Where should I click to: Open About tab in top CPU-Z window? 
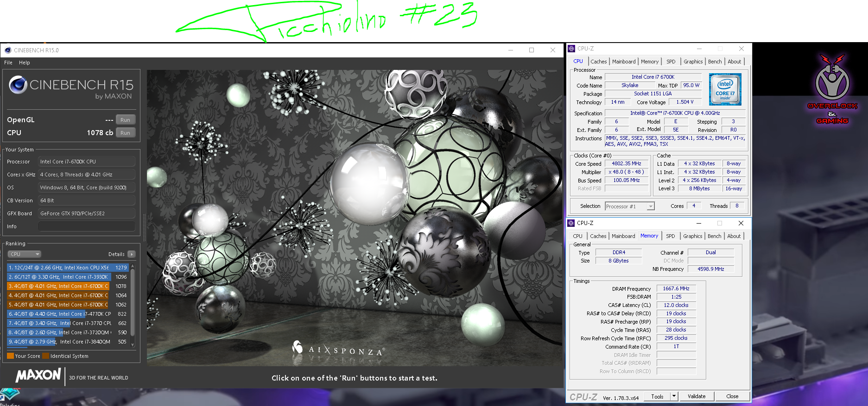(734, 62)
